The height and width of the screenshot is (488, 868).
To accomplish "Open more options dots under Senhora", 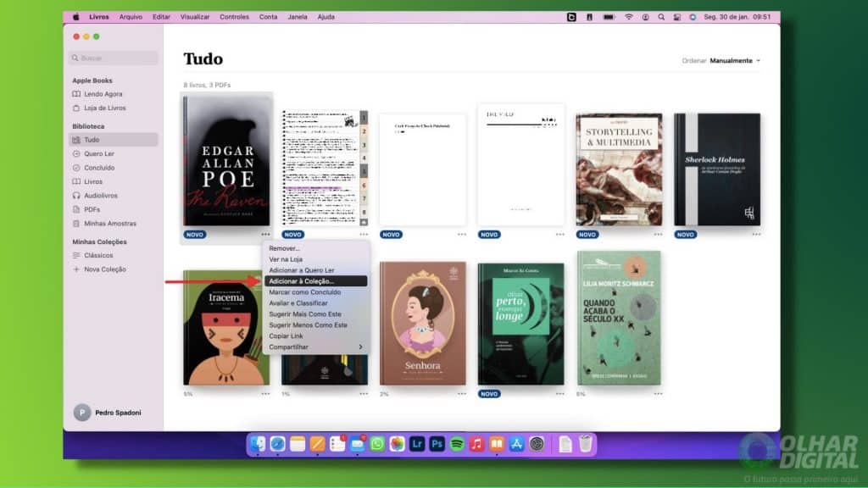I will 462,394.
